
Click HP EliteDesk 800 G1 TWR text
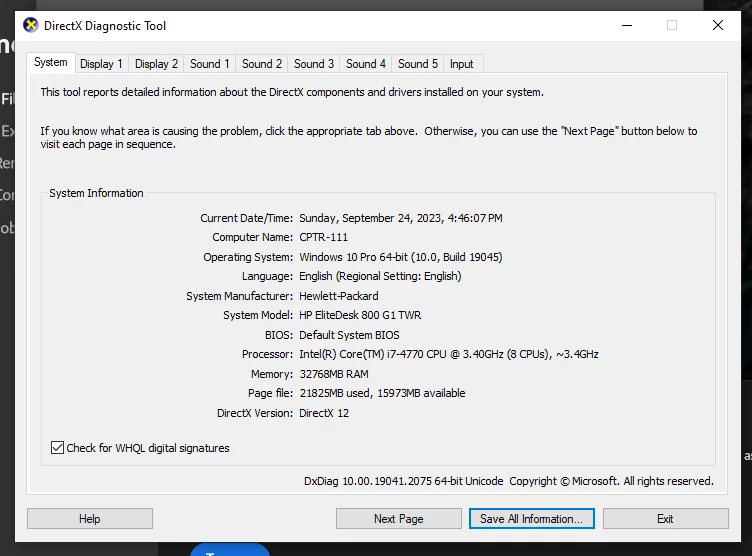click(360, 315)
